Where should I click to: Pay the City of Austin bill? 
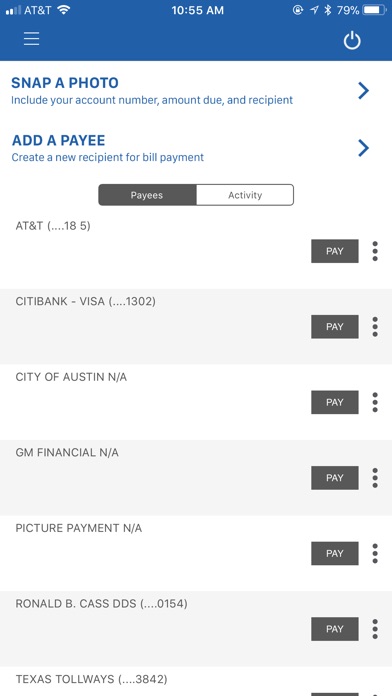coord(335,402)
